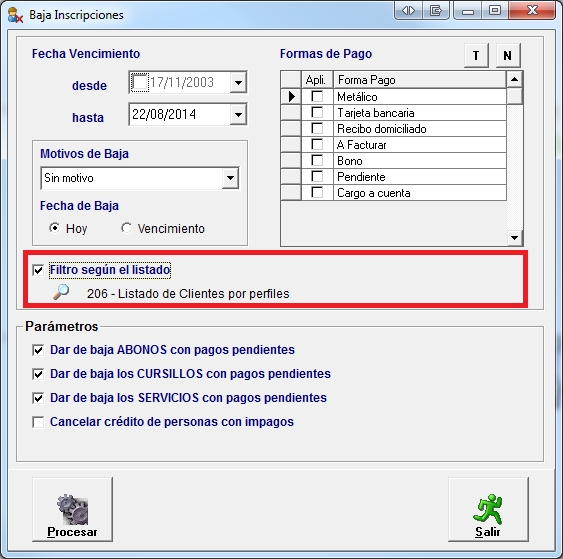Click the Salir running man icon
Screen dimensions: 563x559
[488, 509]
